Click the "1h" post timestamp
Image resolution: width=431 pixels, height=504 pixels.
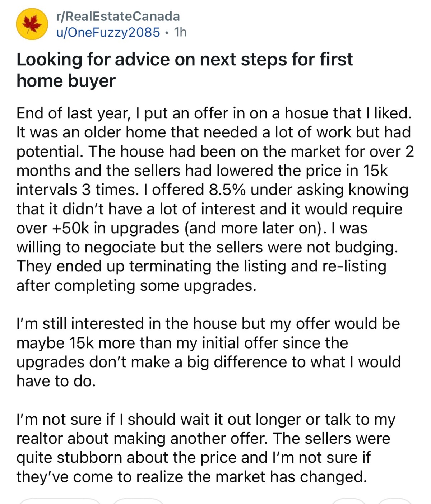click(180, 32)
